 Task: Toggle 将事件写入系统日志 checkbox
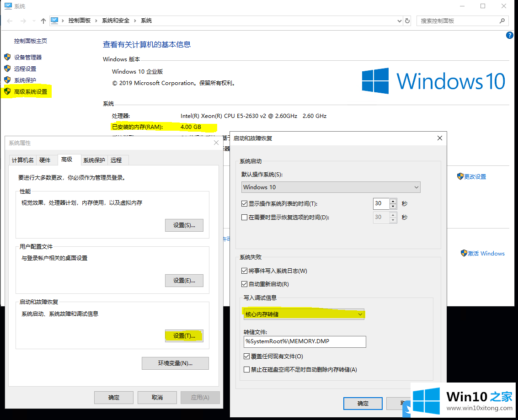(245, 271)
